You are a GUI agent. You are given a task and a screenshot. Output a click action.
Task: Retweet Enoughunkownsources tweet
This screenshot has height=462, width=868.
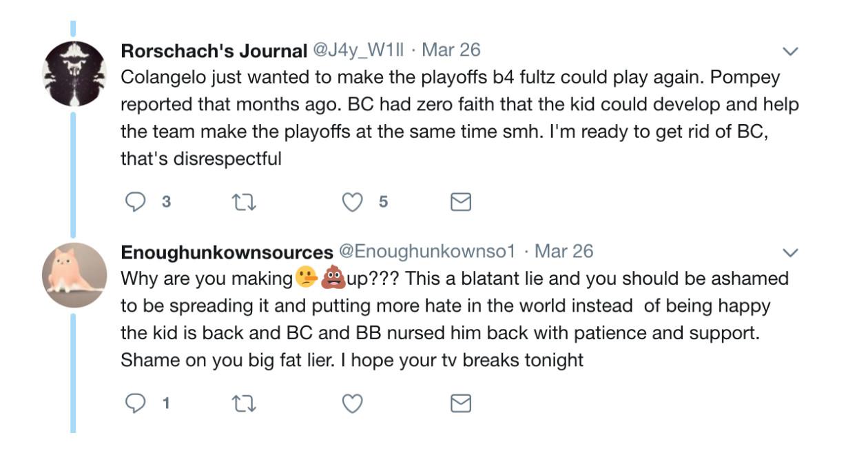[242, 403]
